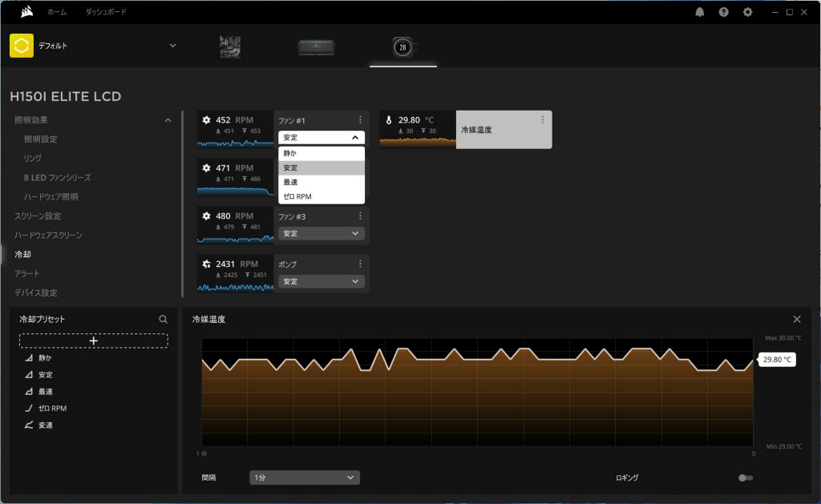Add a new cooling preset with plus button

point(94,341)
